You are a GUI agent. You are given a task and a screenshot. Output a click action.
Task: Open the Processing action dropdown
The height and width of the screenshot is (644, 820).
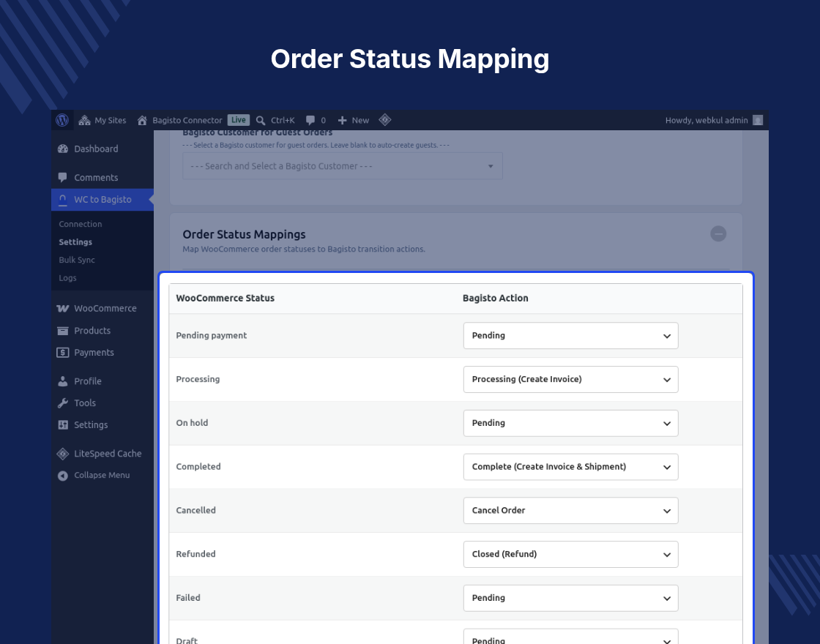click(570, 380)
